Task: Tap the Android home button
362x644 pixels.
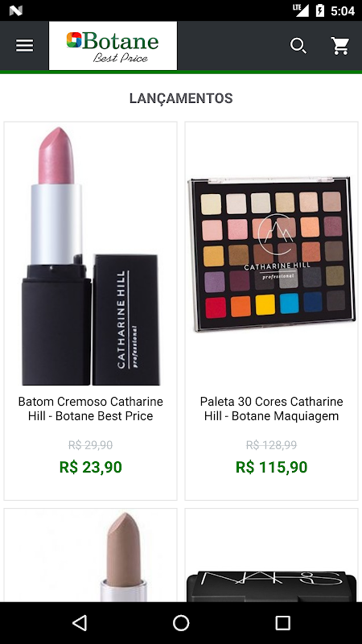Action: pos(181,622)
